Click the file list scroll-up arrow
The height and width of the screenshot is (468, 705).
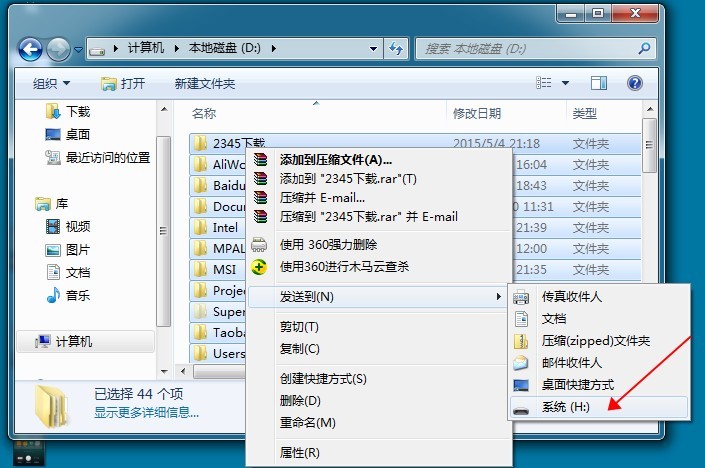(x=649, y=109)
